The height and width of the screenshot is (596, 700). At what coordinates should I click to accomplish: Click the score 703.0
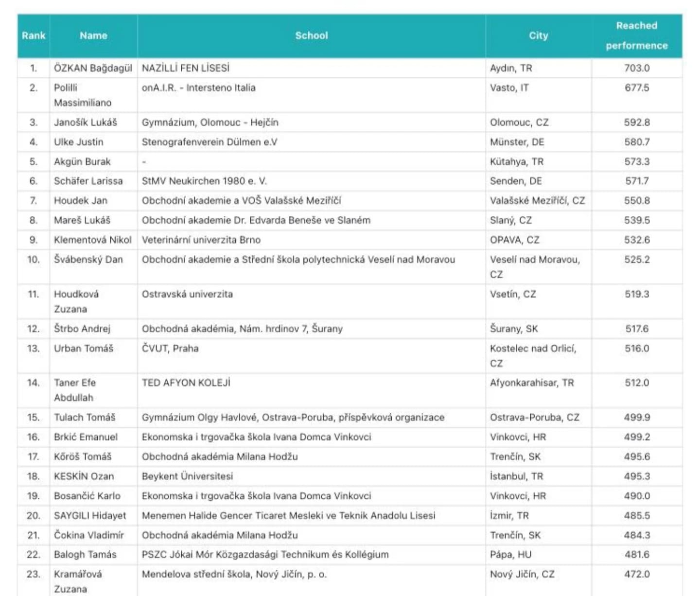tap(637, 68)
